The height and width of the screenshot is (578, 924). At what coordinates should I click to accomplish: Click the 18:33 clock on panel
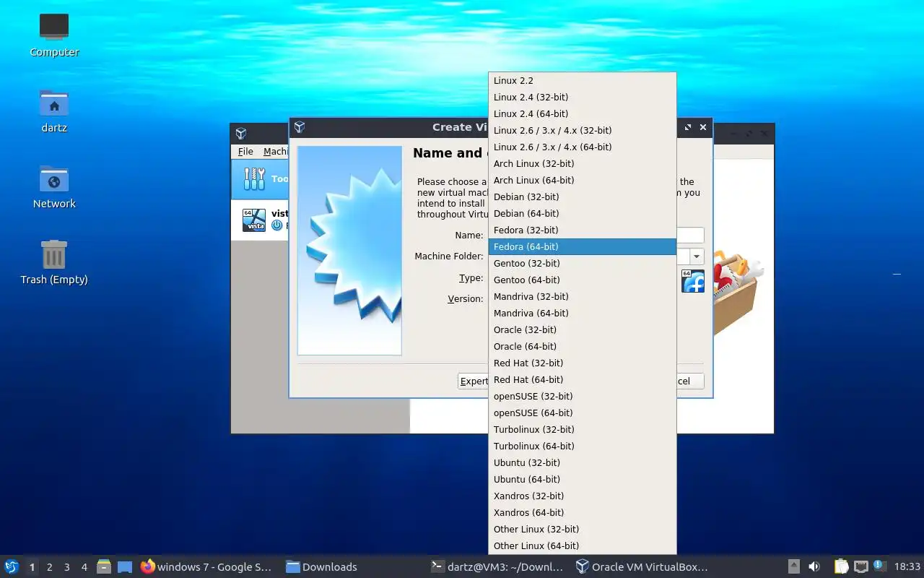click(907, 567)
